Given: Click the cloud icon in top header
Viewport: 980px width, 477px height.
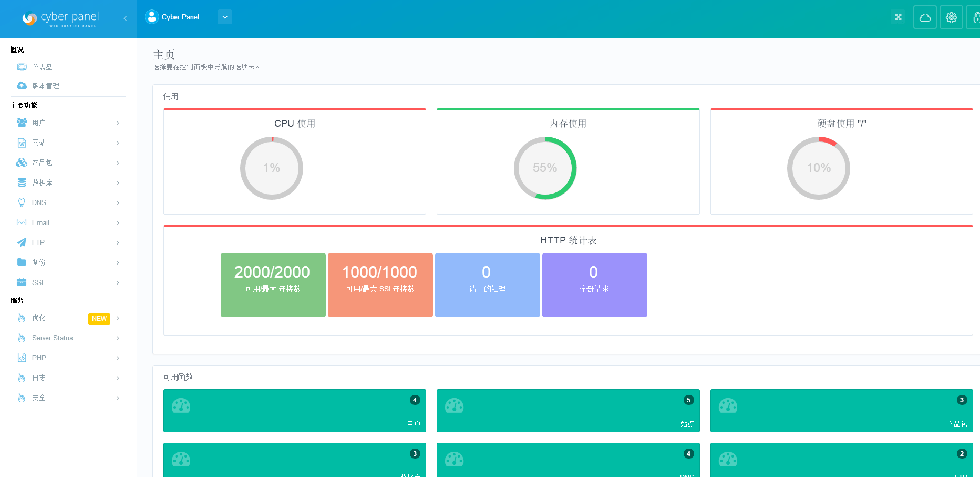Looking at the screenshot, I should 925,17.
